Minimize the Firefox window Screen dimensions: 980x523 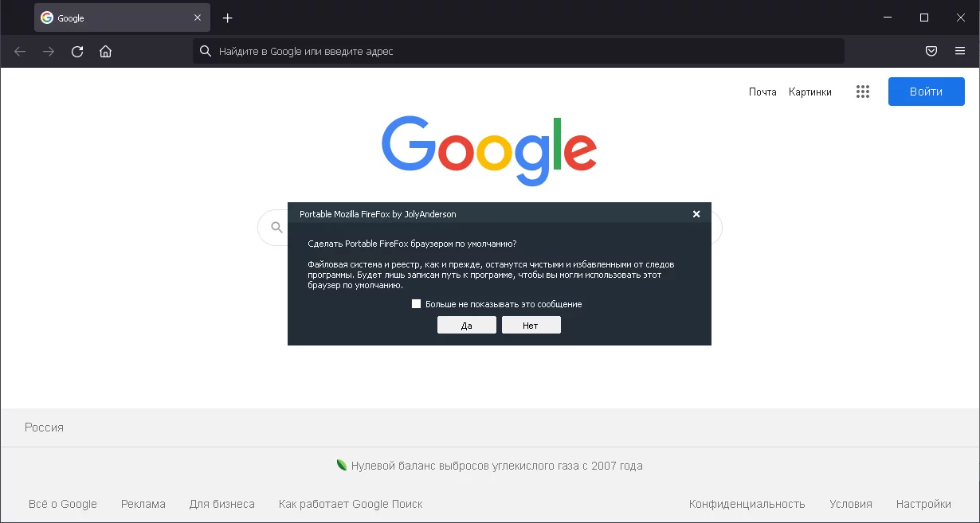coord(888,18)
